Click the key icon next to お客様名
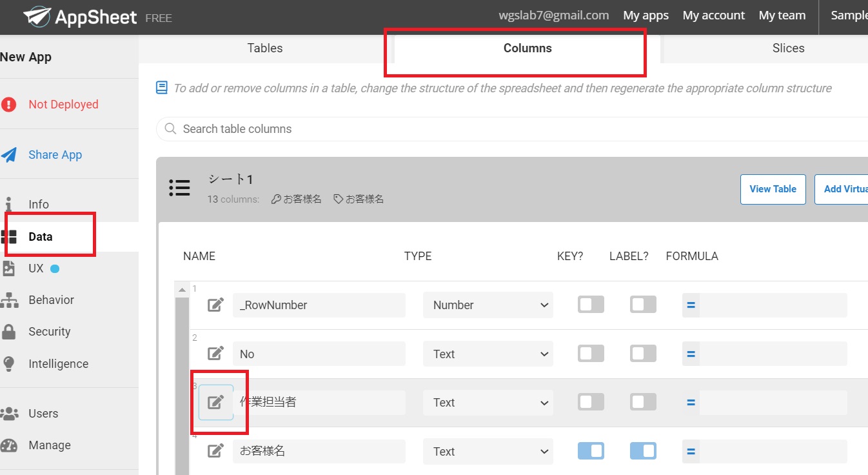 (276, 199)
